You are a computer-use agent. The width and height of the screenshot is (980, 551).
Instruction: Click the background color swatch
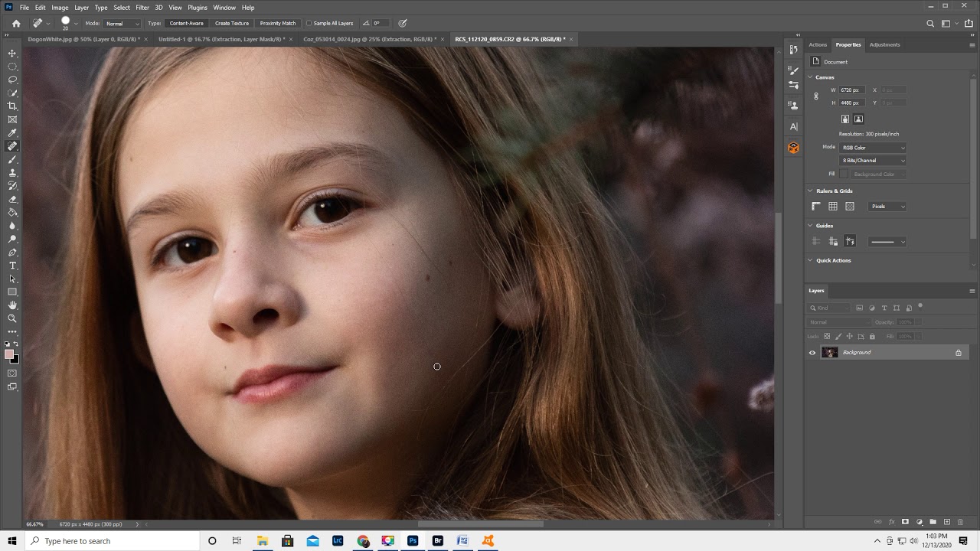pos(15,358)
